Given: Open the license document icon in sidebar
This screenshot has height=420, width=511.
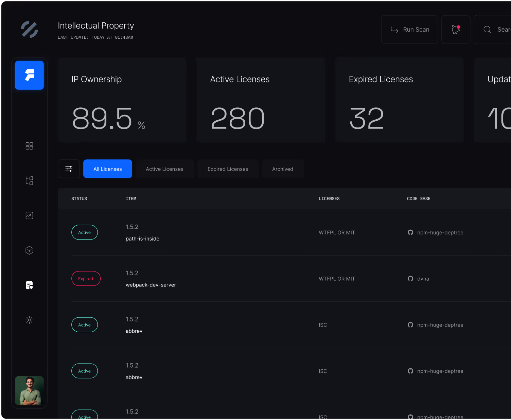Looking at the screenshot, I should click(x=29, y=285).
